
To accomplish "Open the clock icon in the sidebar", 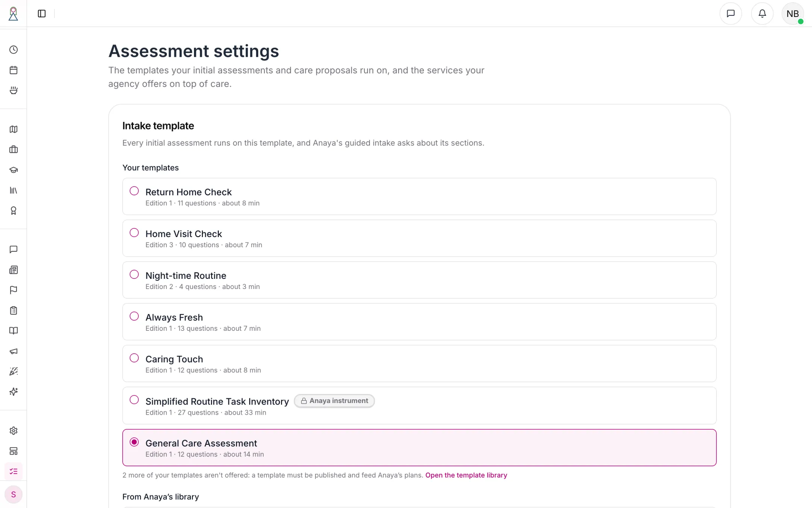I will pos(14,50).
